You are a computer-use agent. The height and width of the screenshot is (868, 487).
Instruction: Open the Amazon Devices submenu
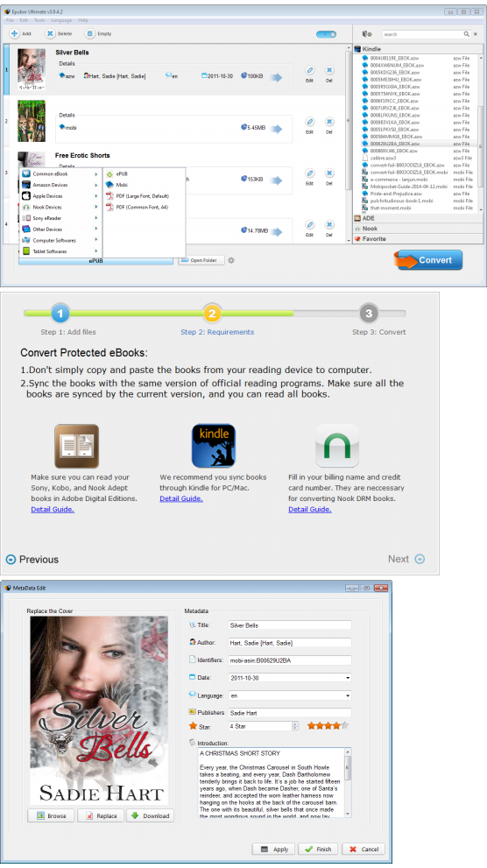(x=60, y=185)
